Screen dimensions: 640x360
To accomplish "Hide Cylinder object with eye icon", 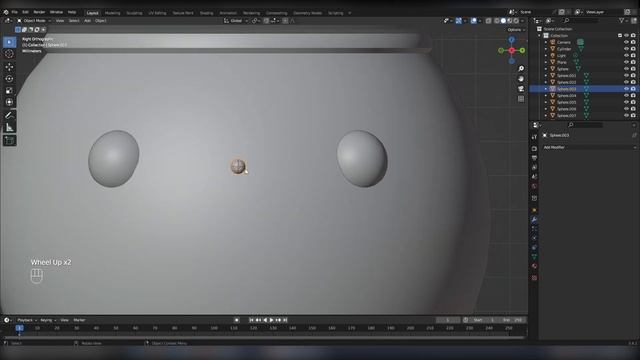I will (x=626, y=49).
